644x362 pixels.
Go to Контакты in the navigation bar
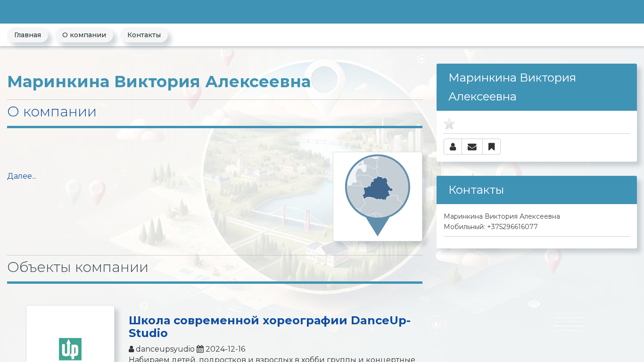(144, 35)
